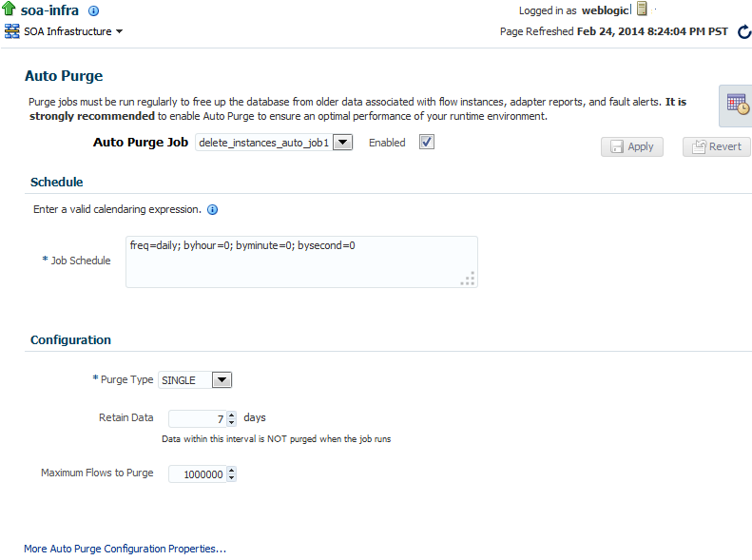Open the info icon beside soa-infra title

[x=94, y=10]
